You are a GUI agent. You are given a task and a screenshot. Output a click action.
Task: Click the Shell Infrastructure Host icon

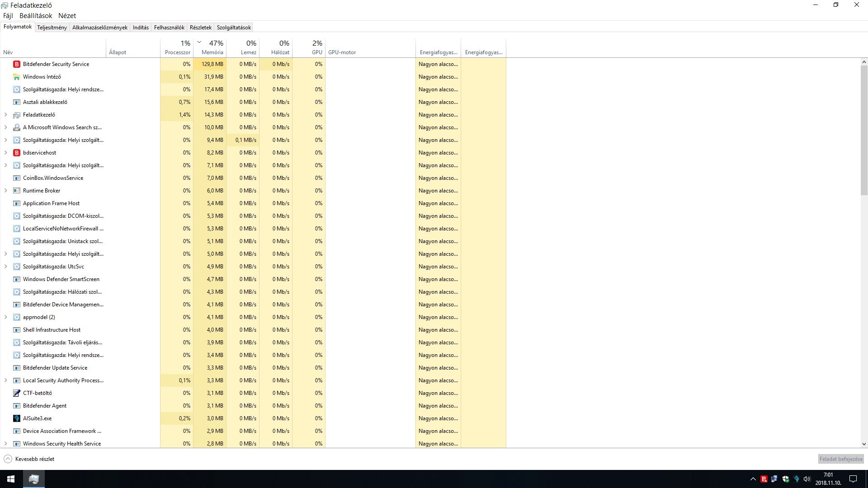tap(17, 330)
